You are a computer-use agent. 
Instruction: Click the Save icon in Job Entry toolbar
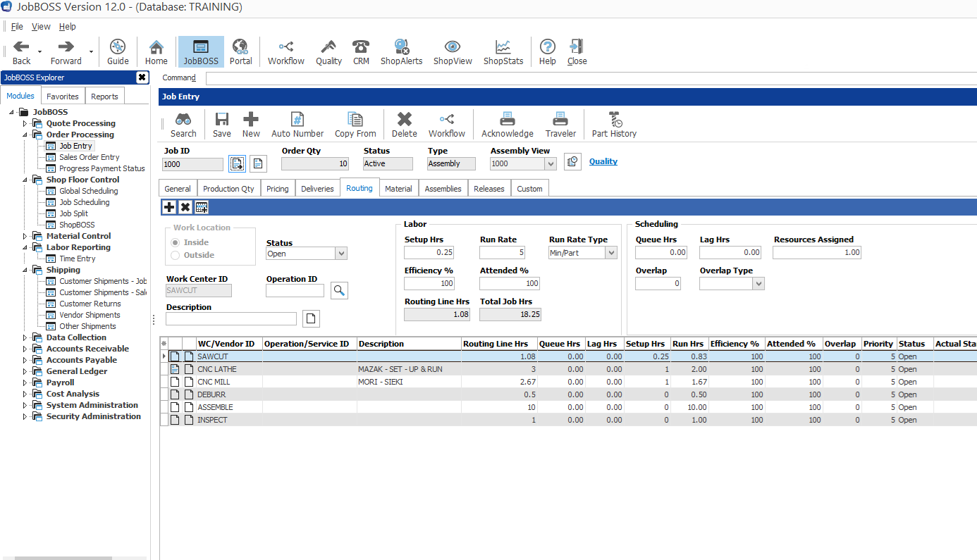221,124
